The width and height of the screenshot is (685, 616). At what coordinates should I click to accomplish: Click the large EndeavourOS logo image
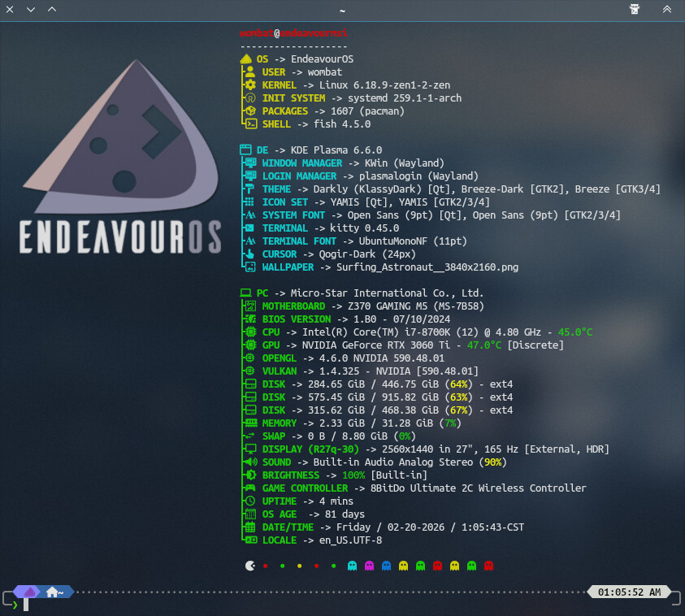(122, 163)
